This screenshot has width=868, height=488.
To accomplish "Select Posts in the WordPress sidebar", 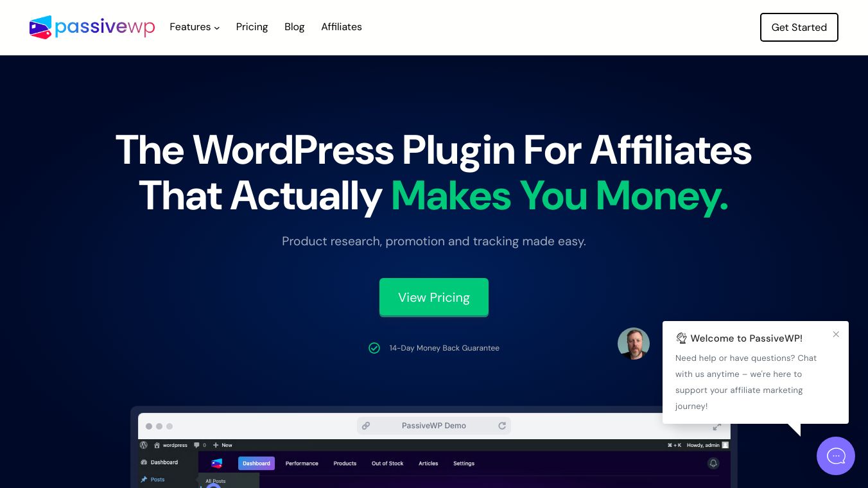I will [x=153, y=480].
